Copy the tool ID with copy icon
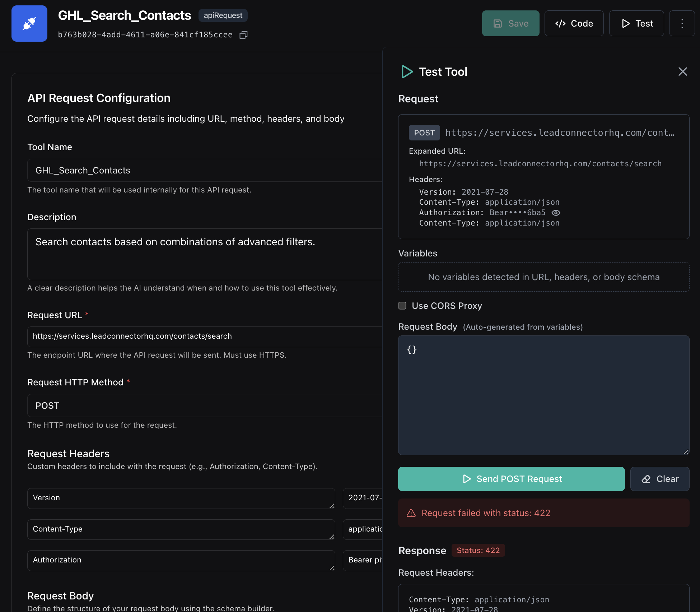 243,35
